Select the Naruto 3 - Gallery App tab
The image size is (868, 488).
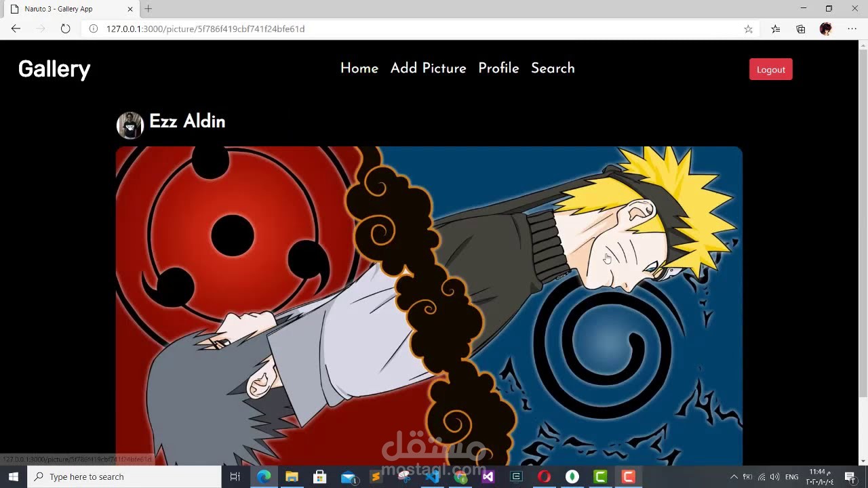(x=71, y=9)
